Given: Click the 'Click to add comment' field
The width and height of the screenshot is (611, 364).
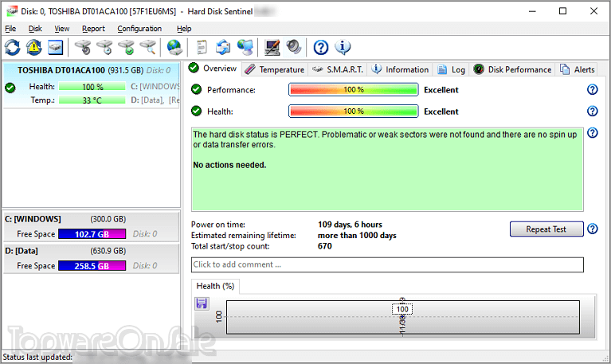Looking at the screenshot, I should click(x=387, y=264).
